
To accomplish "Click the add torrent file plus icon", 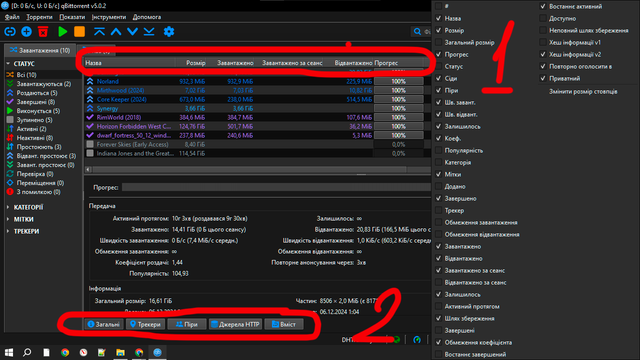I will click(x=27, y=31).
